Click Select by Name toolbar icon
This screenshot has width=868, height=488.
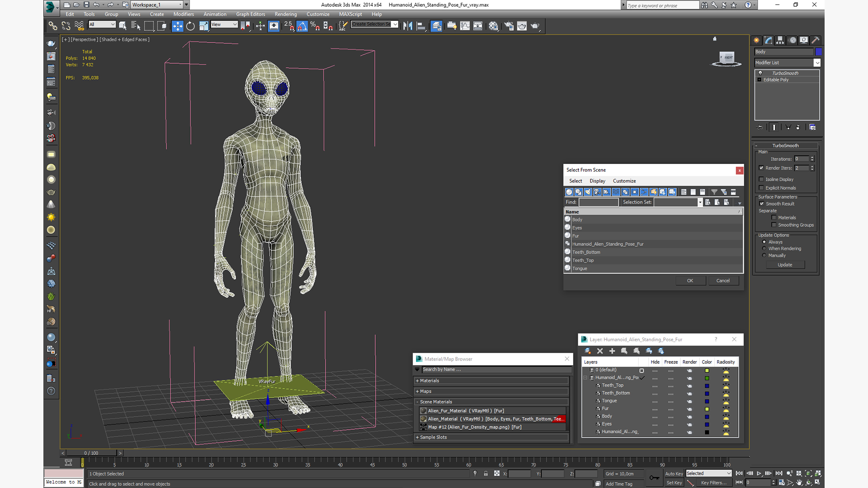click(x=135, y=26)
